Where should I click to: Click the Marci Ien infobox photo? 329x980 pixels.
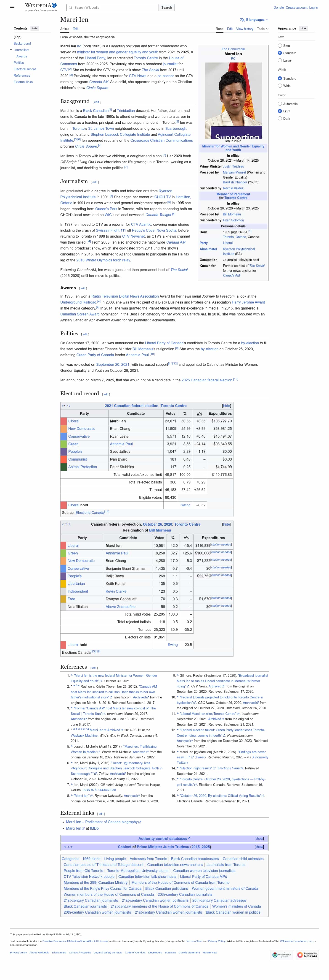coord(233,100)
